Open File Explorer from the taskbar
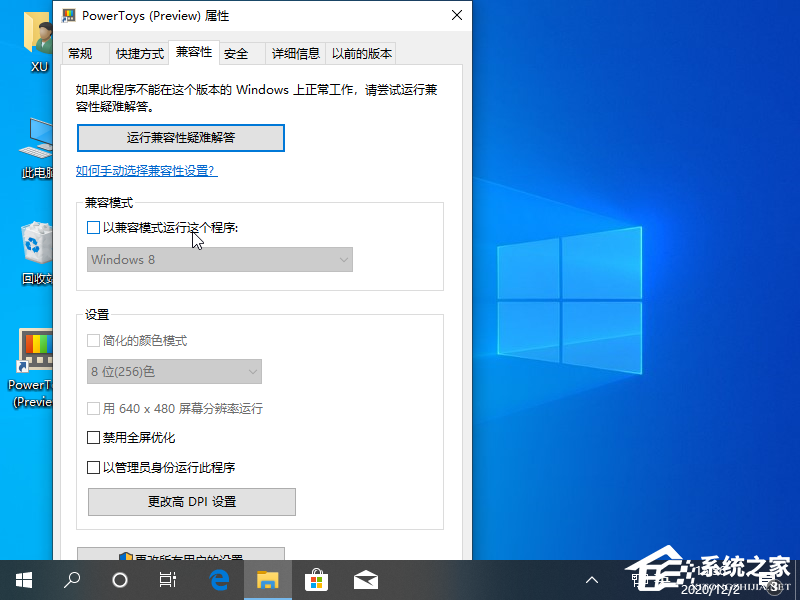 268,579
